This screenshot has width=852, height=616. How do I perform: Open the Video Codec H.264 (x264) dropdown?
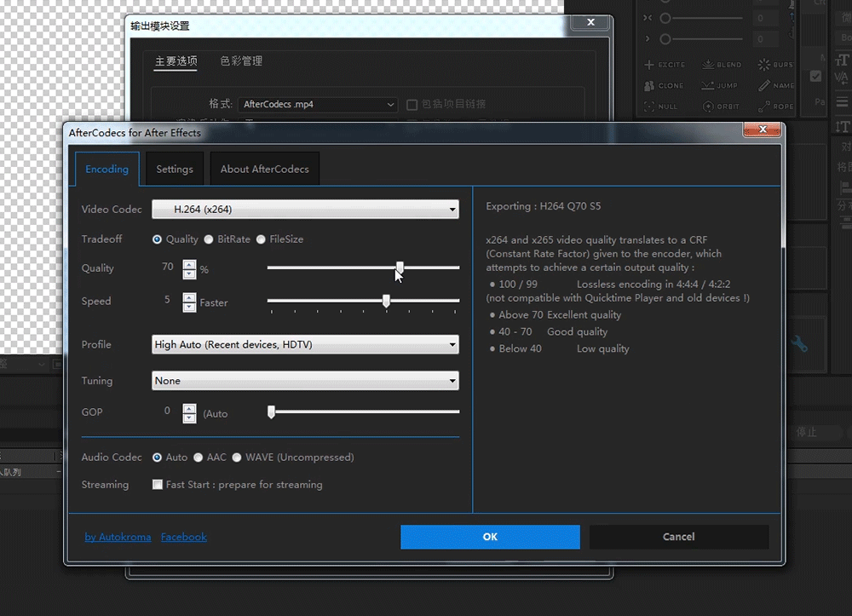coord(305,209)
